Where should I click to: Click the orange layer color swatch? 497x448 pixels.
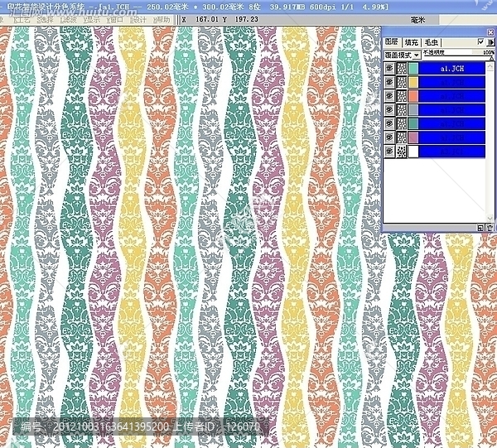413,96
